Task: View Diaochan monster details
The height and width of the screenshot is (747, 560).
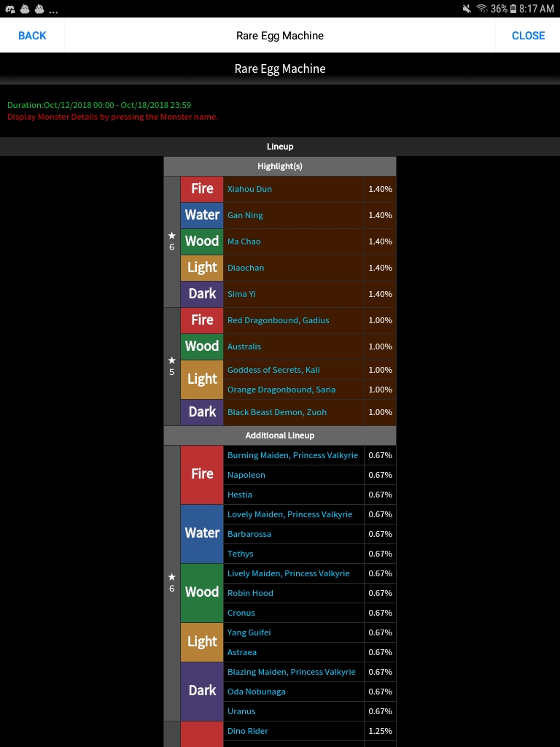Action: 245,268
